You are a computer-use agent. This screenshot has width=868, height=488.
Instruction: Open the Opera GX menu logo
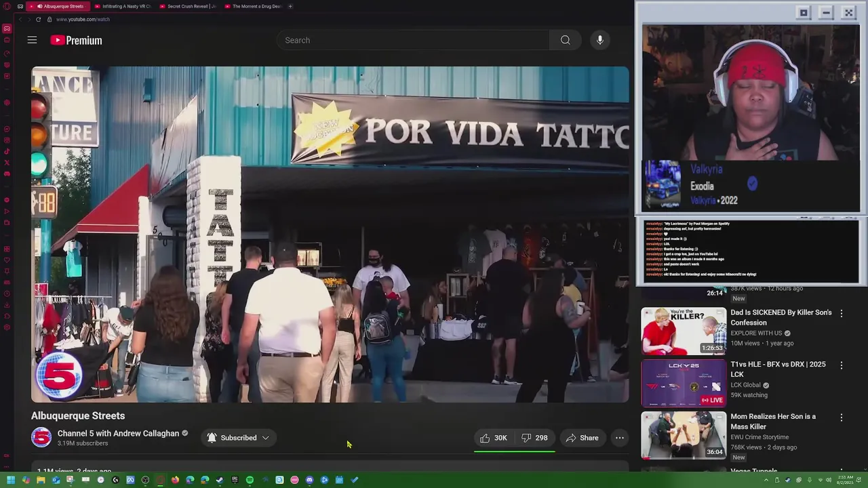6,6
